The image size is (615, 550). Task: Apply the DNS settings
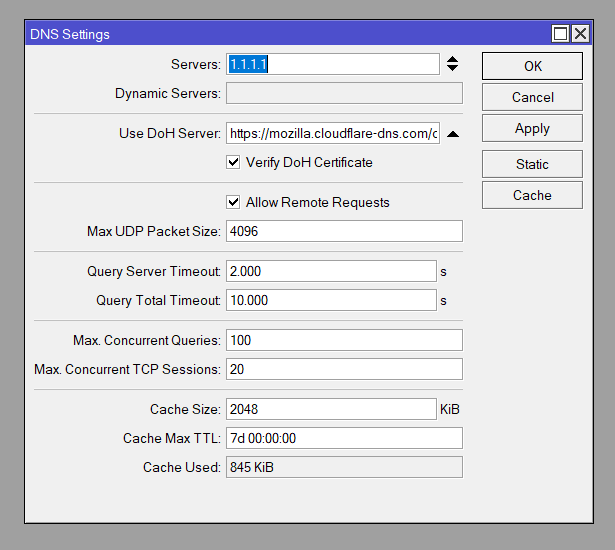click(x=532, y=128)
